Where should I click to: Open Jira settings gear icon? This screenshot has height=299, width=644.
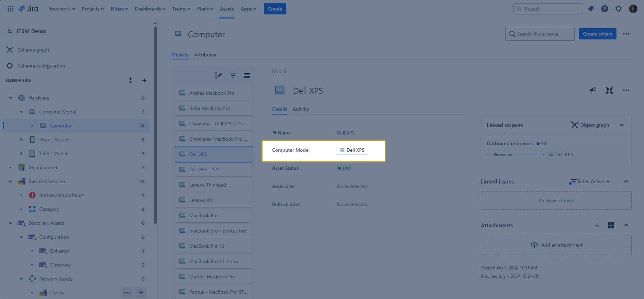pos(618,8)
